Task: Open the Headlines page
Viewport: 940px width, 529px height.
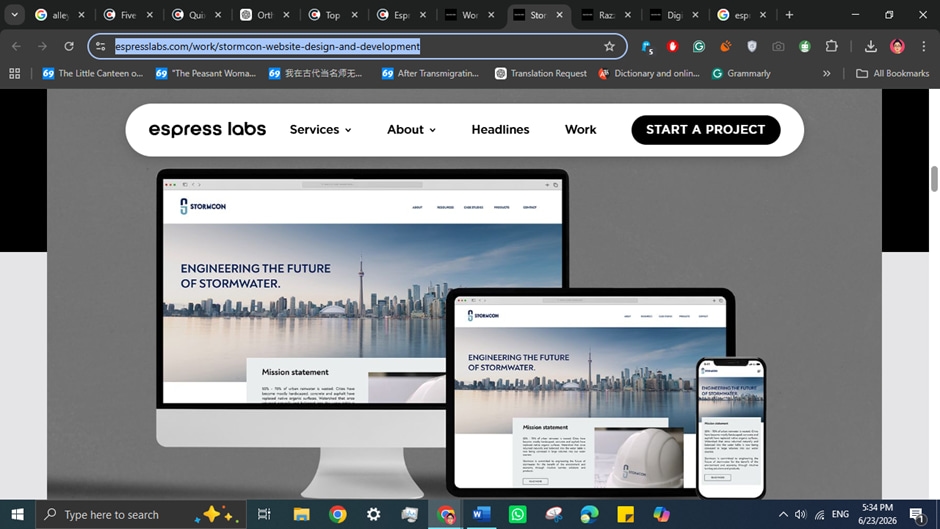Action: click(500, 130)
